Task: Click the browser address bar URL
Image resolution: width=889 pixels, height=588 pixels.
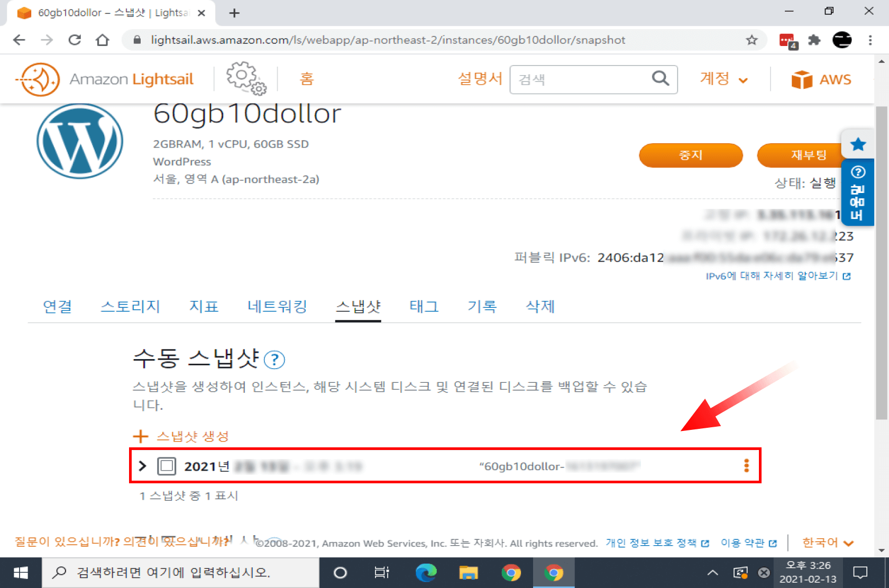Action: point(388,40)
